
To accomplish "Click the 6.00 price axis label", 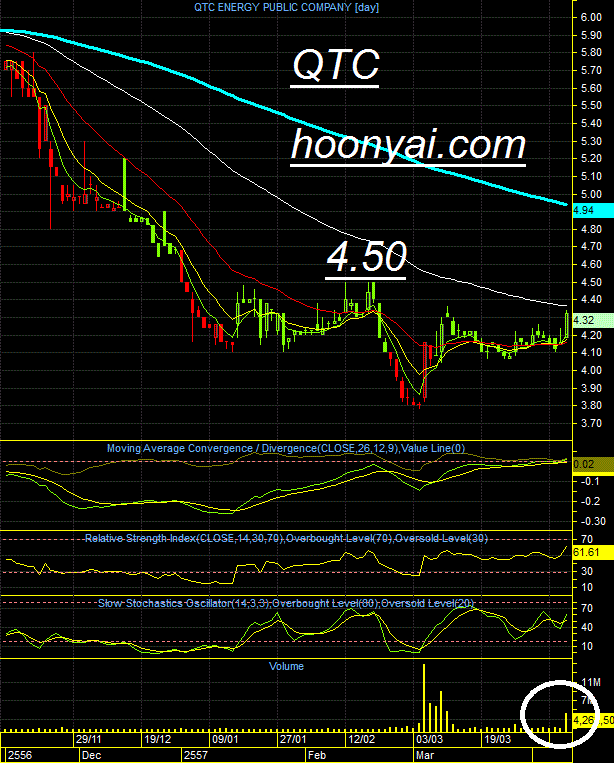I will pos(591,18).
